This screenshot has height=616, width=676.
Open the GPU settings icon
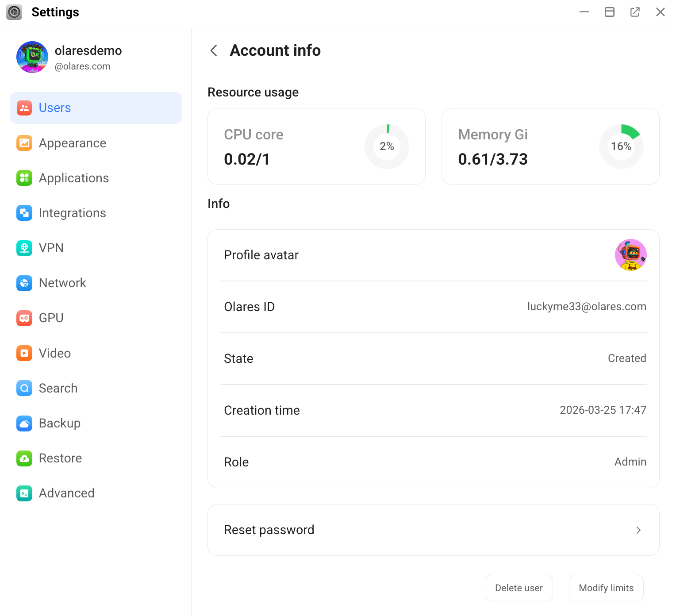(x=24, y=318)
